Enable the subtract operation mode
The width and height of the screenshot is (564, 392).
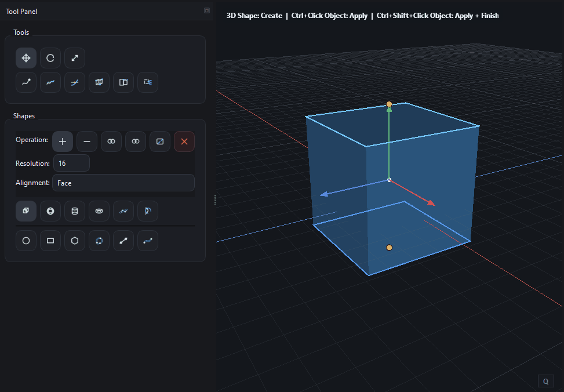click(x=86, y=141)
